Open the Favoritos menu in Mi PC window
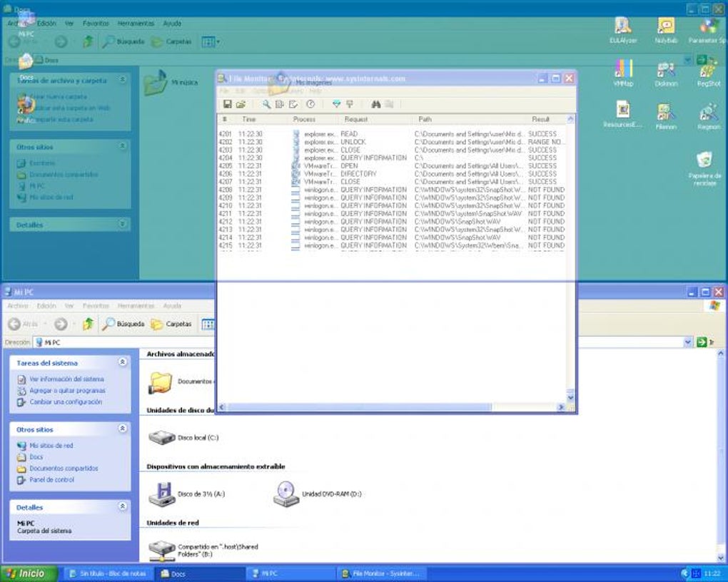The height and width of the screenshot is (582, 728). [x=96, y=306]
